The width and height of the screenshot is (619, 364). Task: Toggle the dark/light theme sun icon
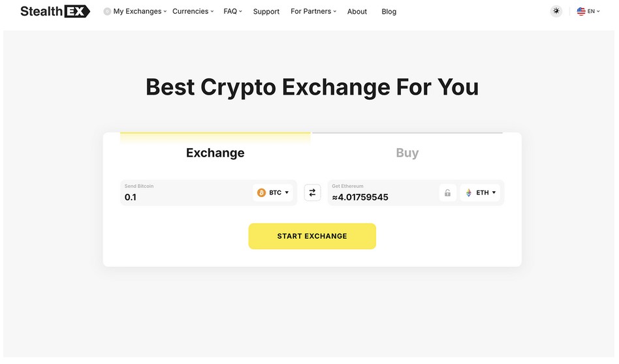coord(556,11)
